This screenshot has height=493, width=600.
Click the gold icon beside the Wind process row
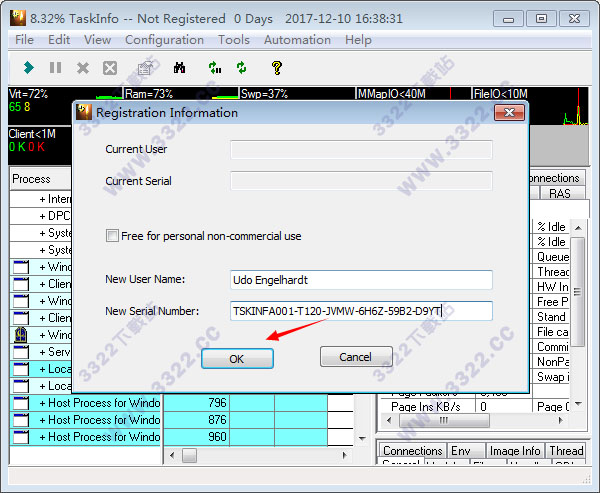(x=21, y=335)
